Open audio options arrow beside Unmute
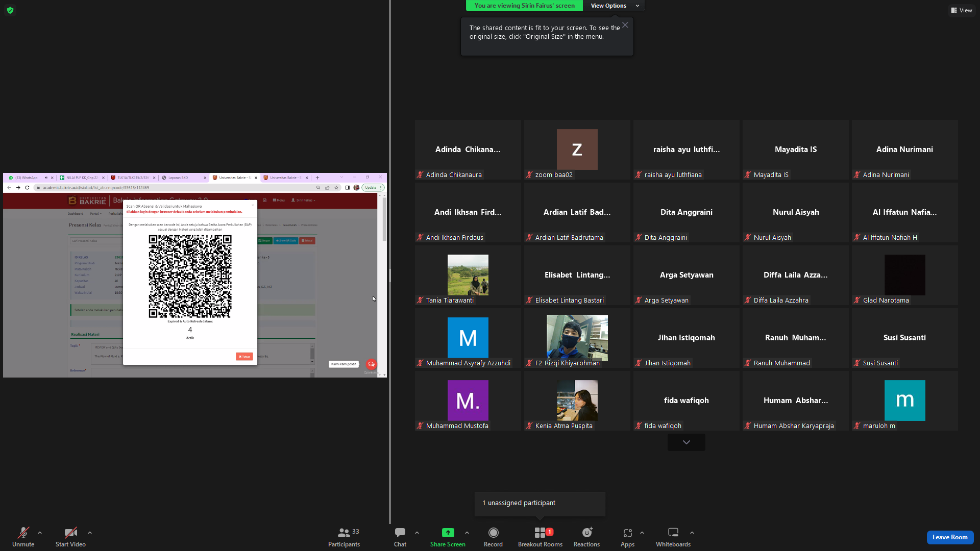Screen dimensions: 980x551 (x=40, y=533)
